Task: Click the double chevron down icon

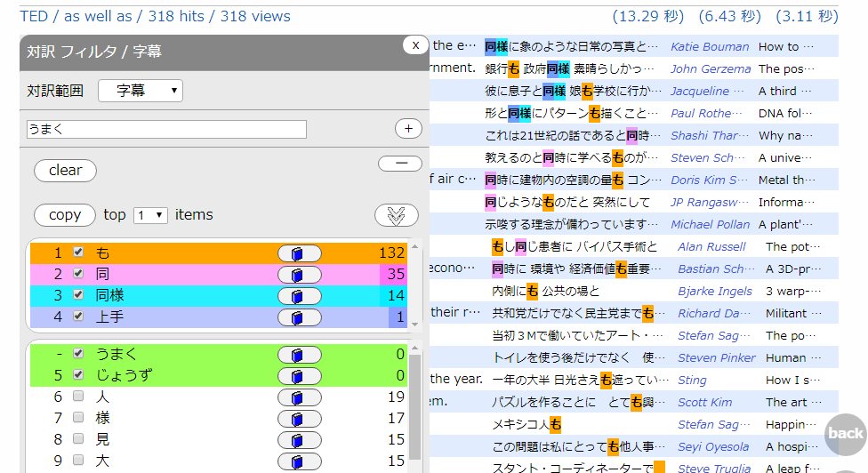Action: point(396,215)
